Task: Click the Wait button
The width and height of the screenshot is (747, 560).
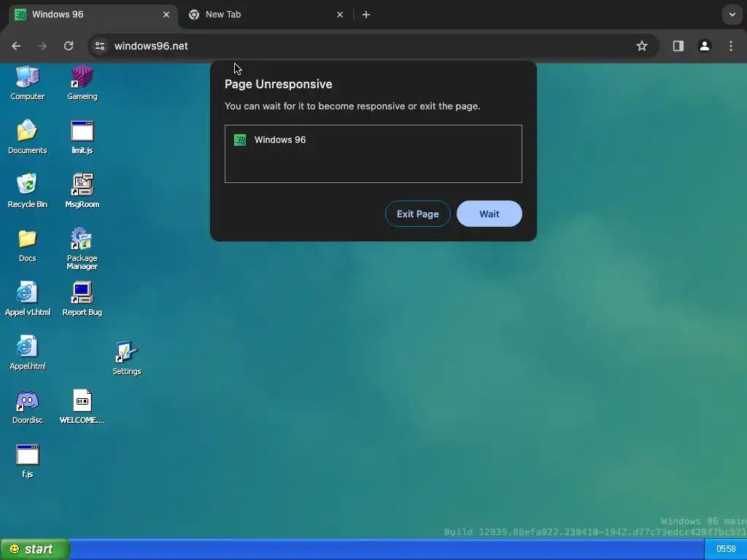Action: (x=489, y=214)
